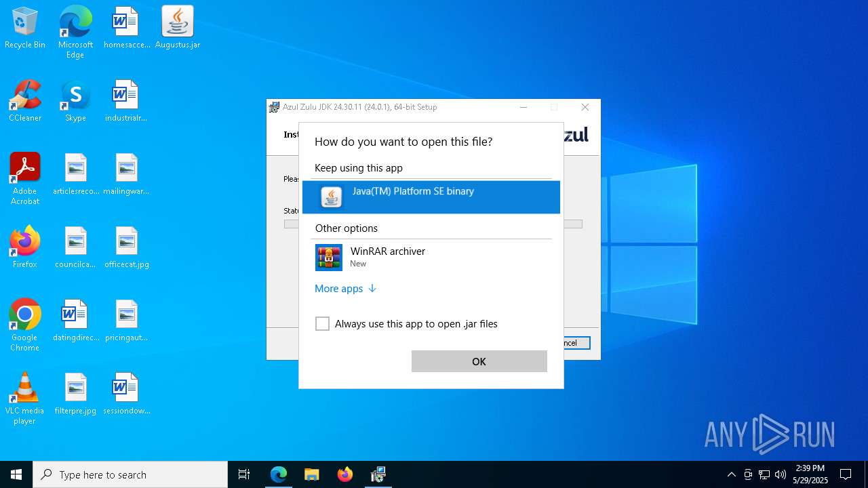Select the datingdirec Word document

75,321
